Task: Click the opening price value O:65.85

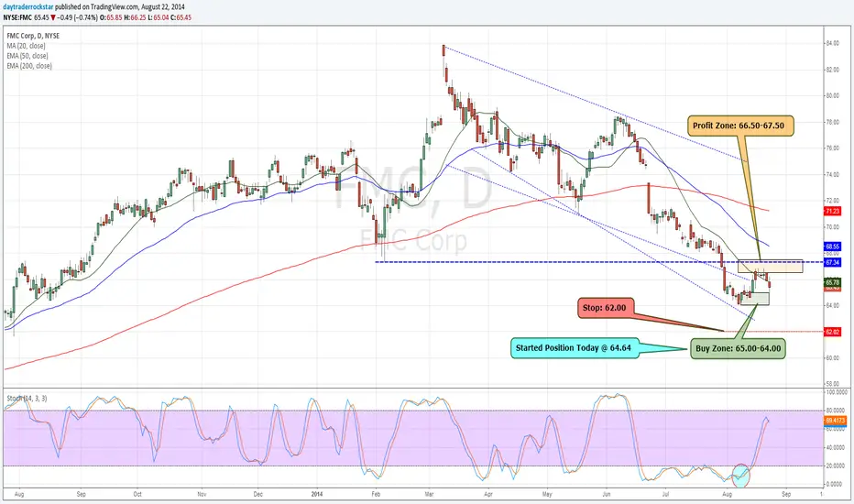Action: pos(111,17)
